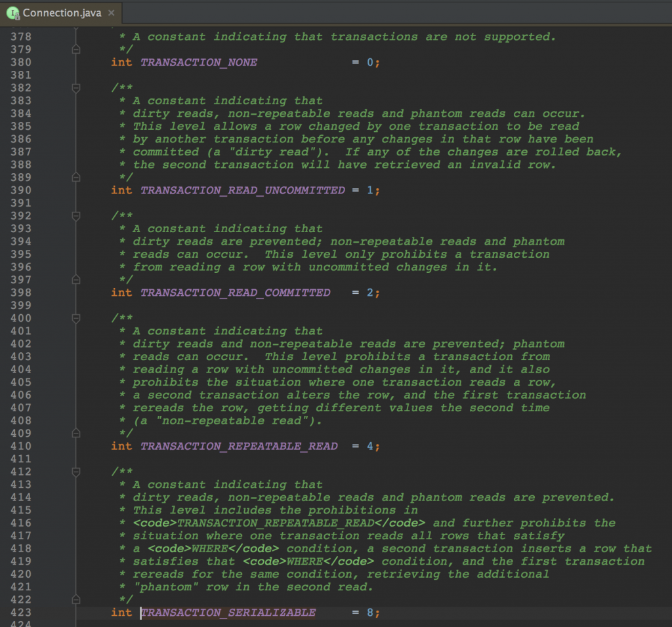The height and width of the screenshot is (627, 672).
Task: Collapse the Javadoc fold at line 382
Action: click(76, 88)
